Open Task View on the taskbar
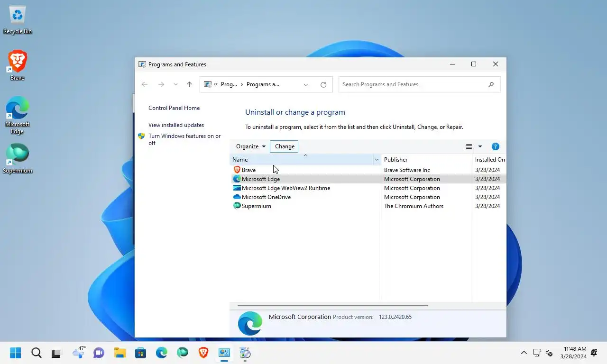 (x=56, y=353)
